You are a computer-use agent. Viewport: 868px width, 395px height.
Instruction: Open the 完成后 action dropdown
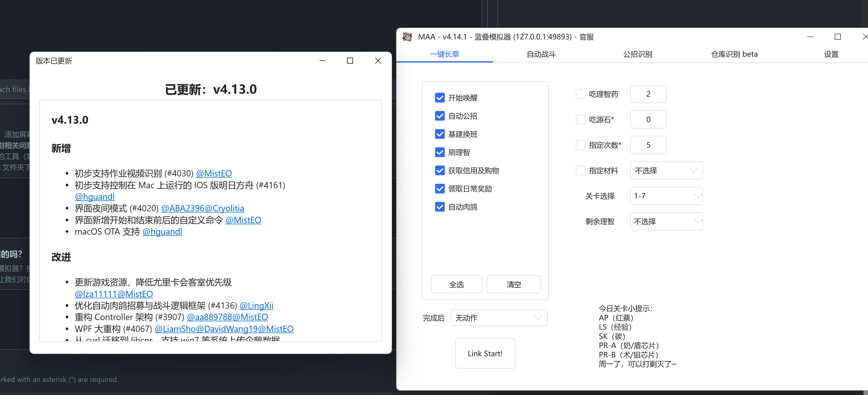point(499,318)
